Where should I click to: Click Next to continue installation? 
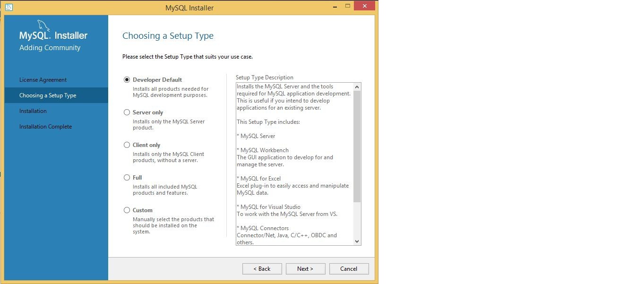[305, 269]
